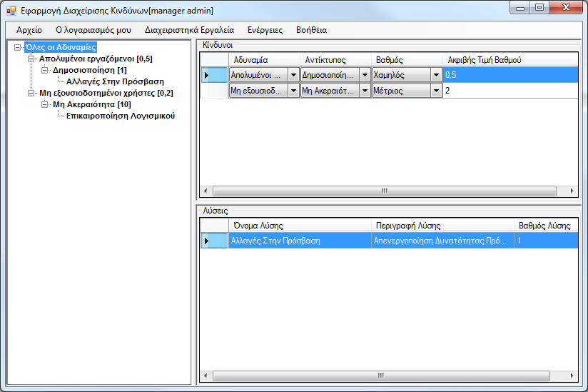Click right arrow of Κίνδυνοι grid scrollbar
588x392 pixels.
pos(572,191)
